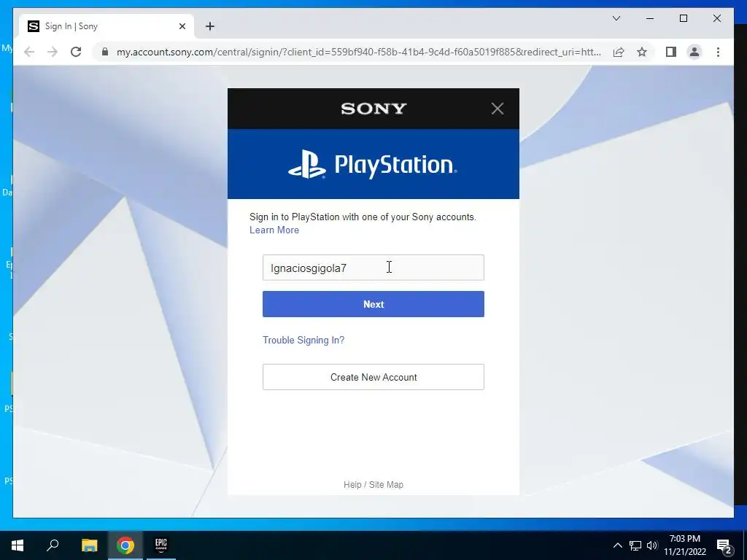Maximize the Chrome window

[683, 18]
